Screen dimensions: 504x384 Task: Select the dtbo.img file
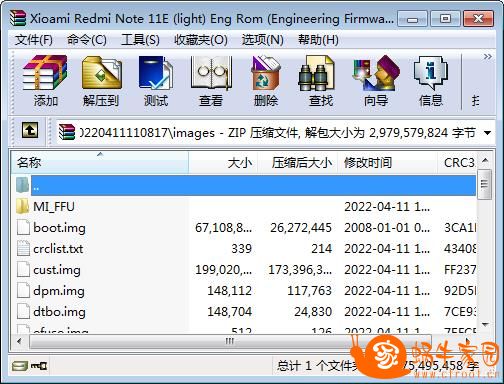click(x=246, y=312)
